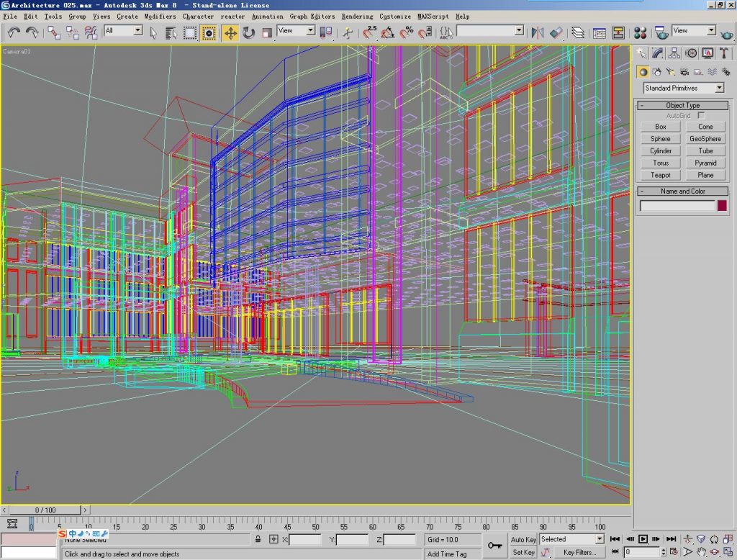Image resolution: width=737 pixels, height=560 pixels.
Task: Activate the Pan viewport tool
Action: (x=702, y=551)
